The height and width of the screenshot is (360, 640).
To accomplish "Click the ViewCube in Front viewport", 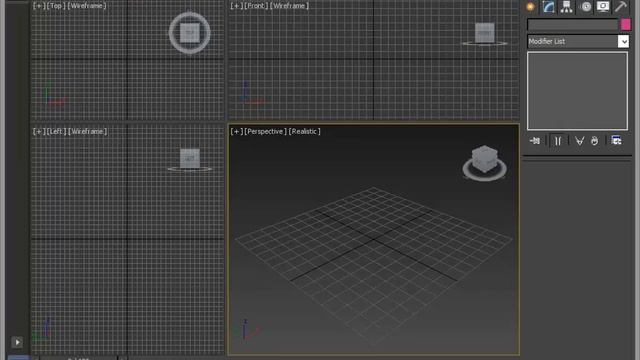I will tap(484, 33).
